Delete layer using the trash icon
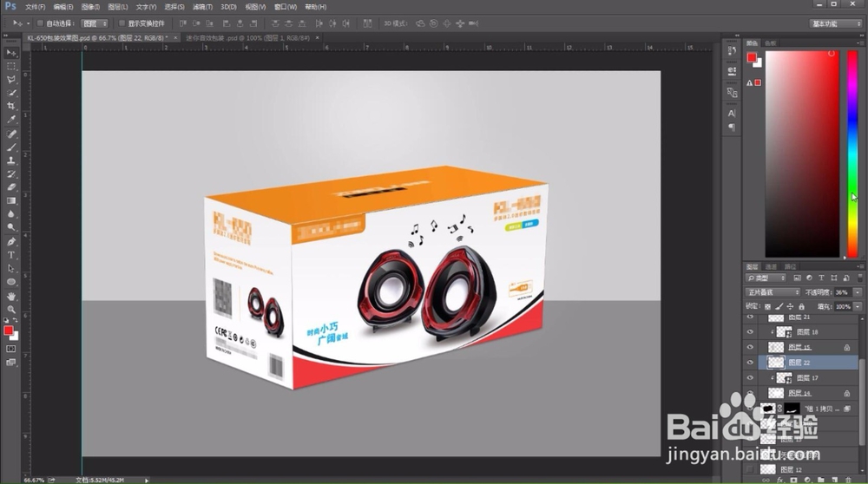The height and width of the screenshot is (484, 868). pos(848,481)
